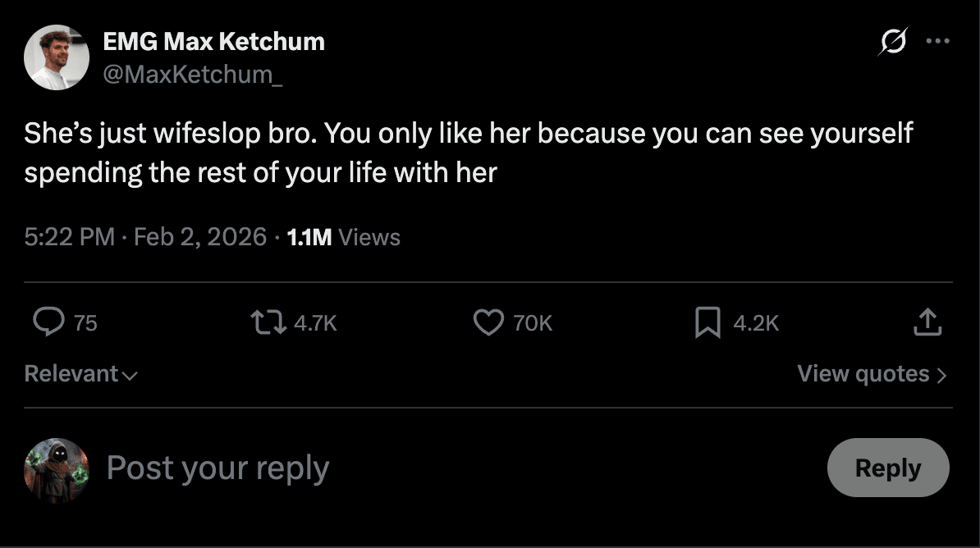Focus the Post your reply field

pos(217,468)
